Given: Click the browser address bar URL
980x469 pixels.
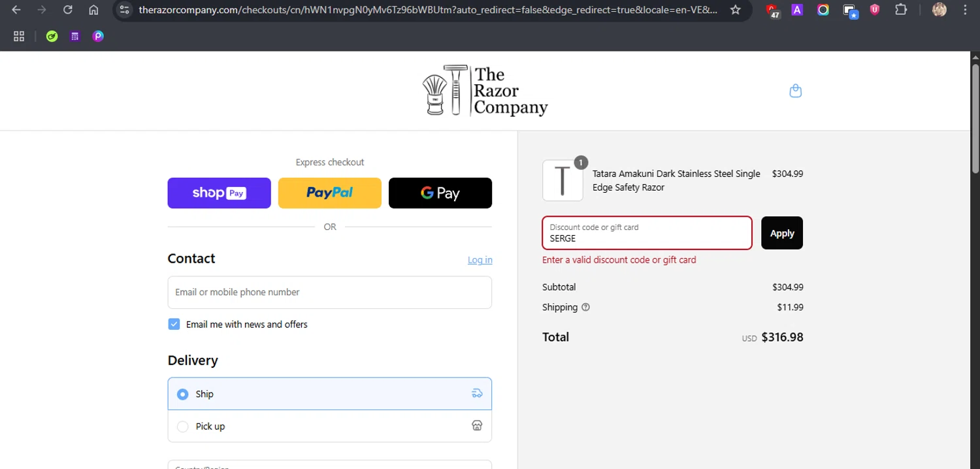Looking at the screenshot, I should click(428, 10).
